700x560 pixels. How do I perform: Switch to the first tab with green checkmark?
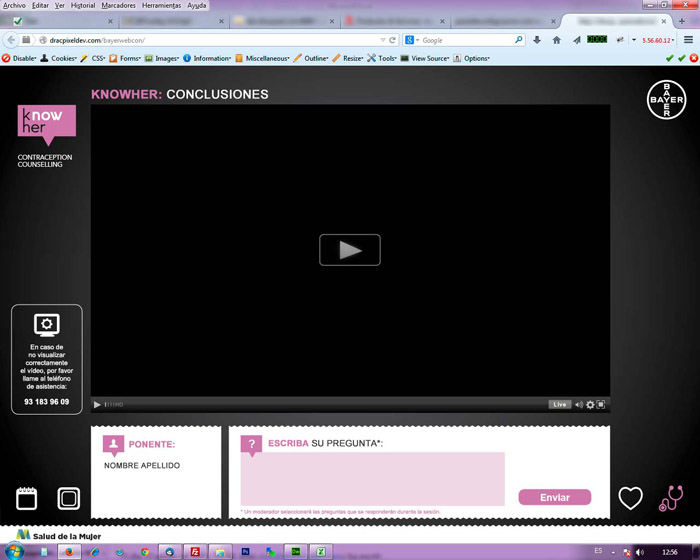(58, 21)
